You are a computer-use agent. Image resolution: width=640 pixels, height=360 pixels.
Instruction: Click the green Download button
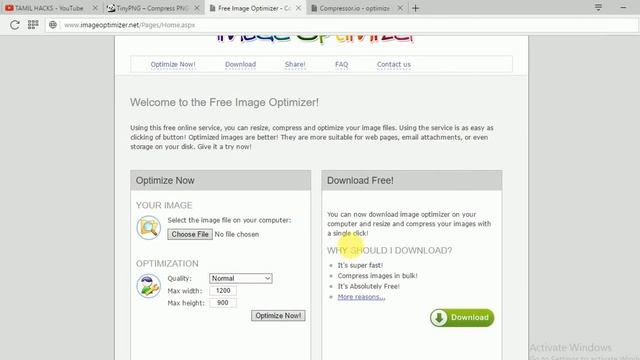point(462,318)
